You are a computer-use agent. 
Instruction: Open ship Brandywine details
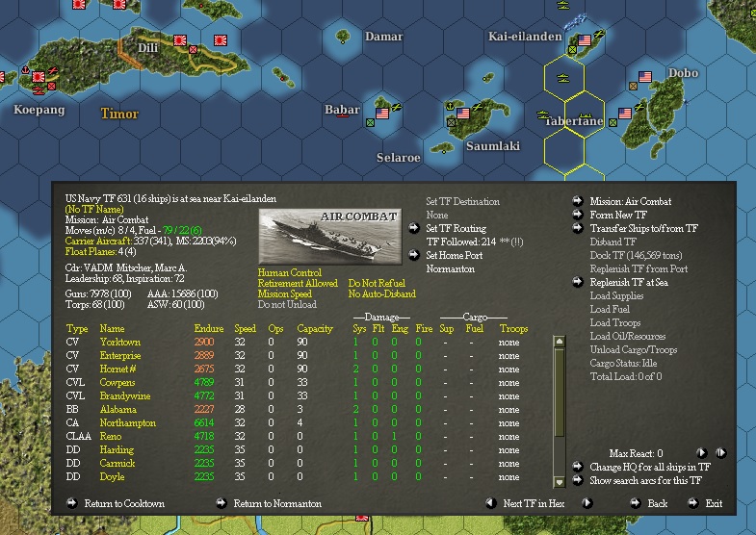click(x=125, y=395)
